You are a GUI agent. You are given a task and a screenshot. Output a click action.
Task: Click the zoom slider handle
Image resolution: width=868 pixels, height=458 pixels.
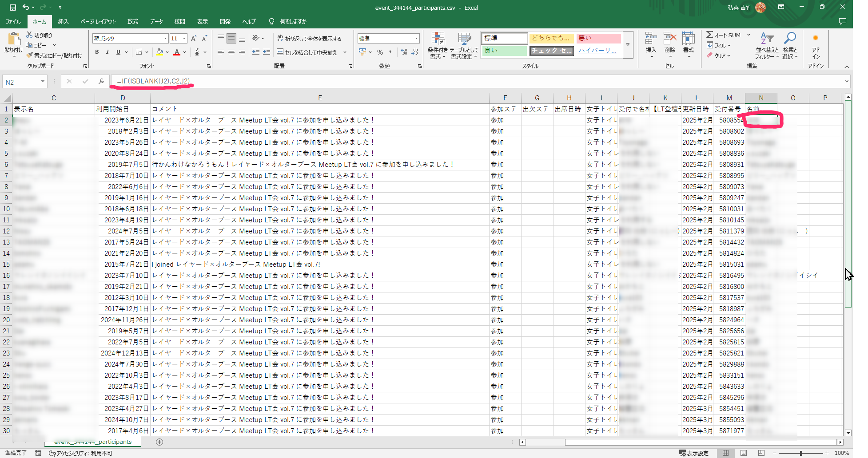(x=801, y=453)
